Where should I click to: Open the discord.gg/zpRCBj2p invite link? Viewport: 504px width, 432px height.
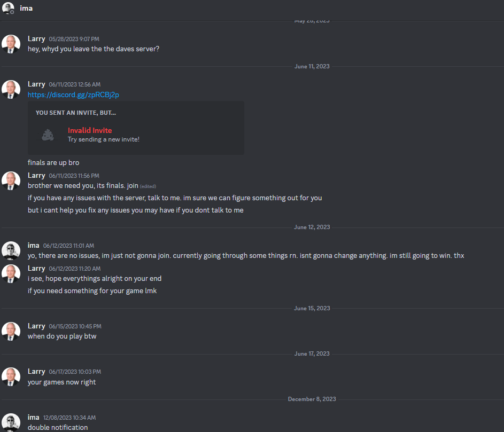pyautogui.click(x=73, y=95)
